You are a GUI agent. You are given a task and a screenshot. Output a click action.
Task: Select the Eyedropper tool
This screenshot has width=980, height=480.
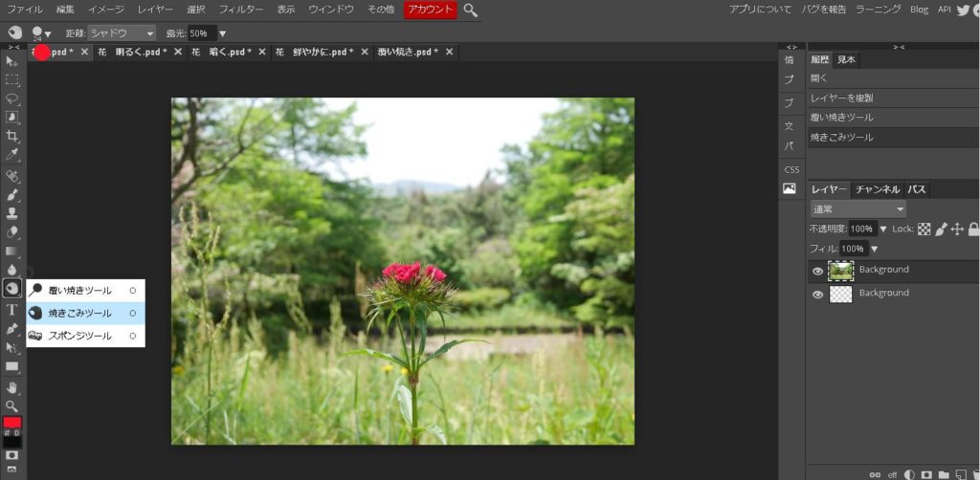tap(12, 154)
